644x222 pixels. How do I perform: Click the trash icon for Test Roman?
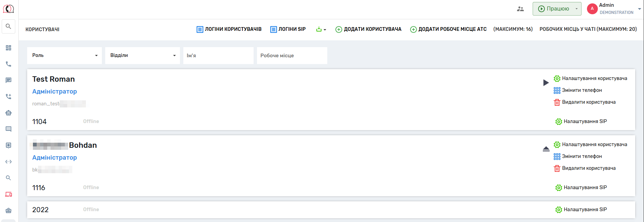point(557,102)
